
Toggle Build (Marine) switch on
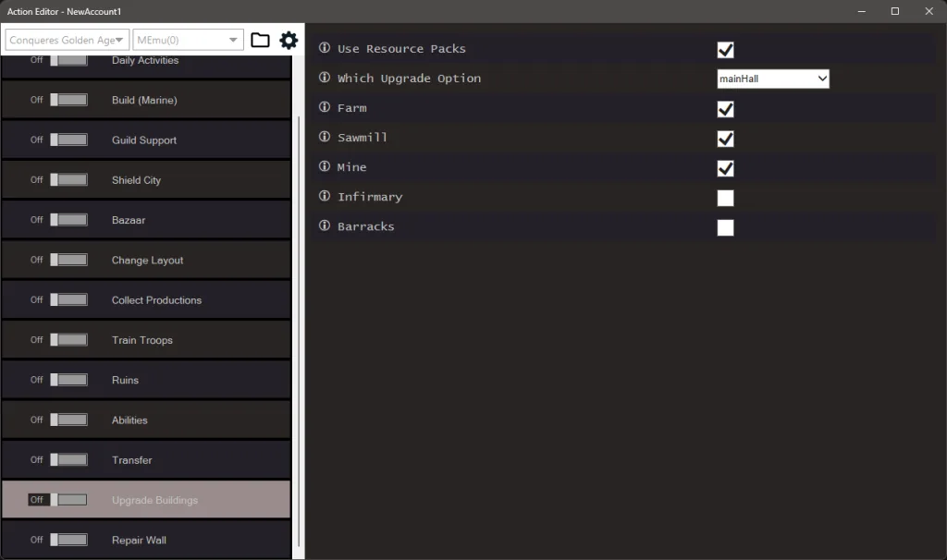click(x=68, y=100)
